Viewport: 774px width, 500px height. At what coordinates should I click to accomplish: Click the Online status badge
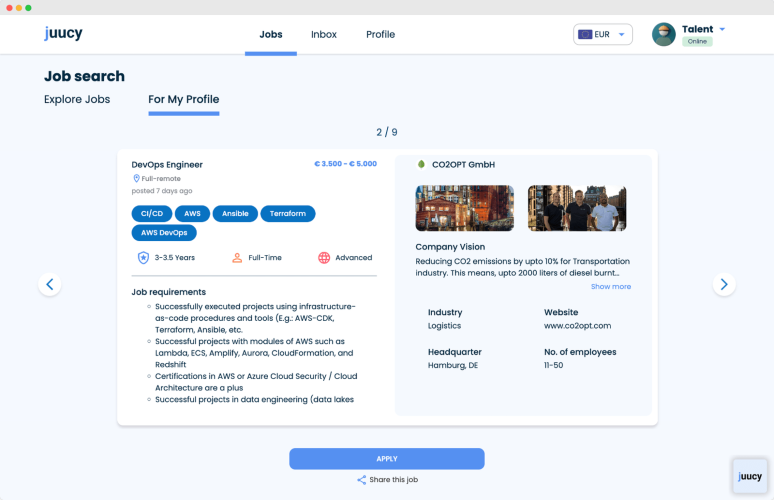(x=697, y=41)
